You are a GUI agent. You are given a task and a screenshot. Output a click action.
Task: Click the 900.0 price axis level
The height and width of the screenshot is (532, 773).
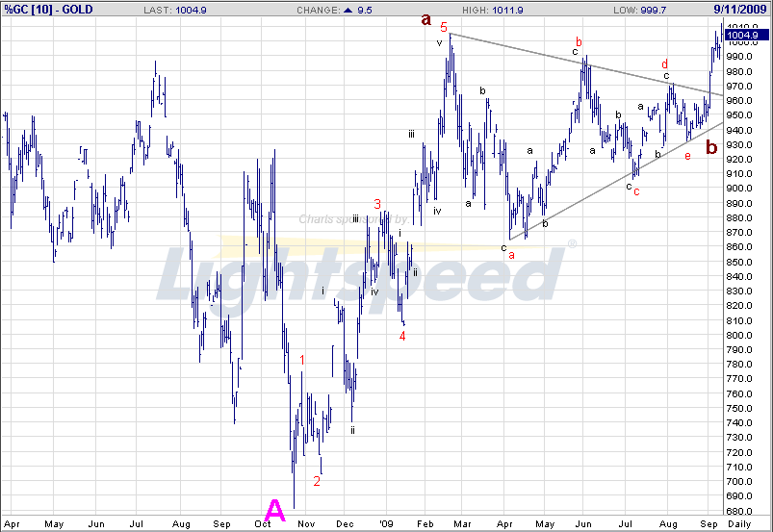tap(741, 189)
